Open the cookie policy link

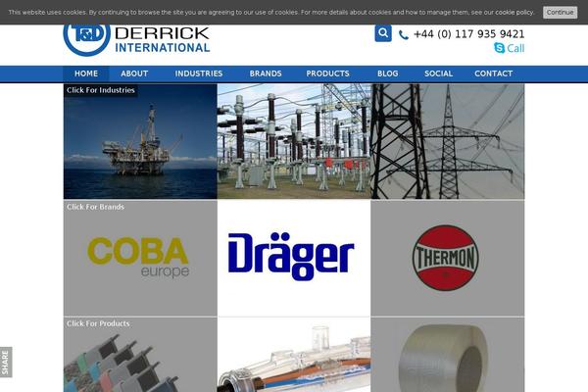coord(514,13)
